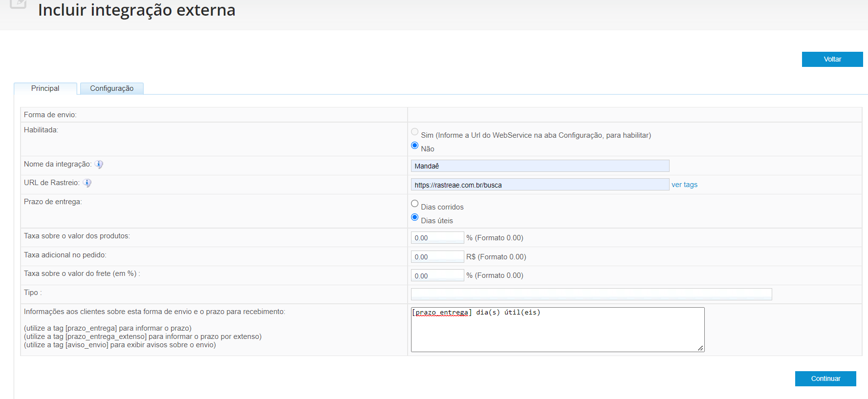Screen dimensions: 868x399
Task: Select the Sim option for Habilitada
Action: (x=415, y=132)
